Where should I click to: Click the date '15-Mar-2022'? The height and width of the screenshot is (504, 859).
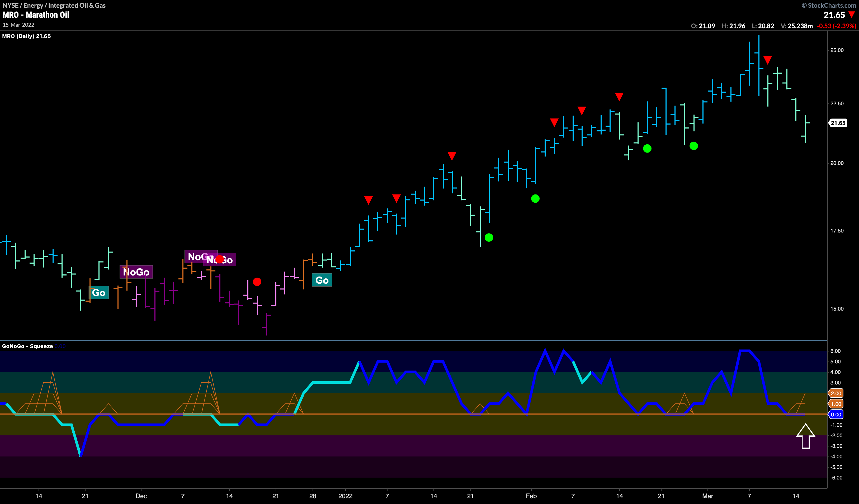coord(18,25)
